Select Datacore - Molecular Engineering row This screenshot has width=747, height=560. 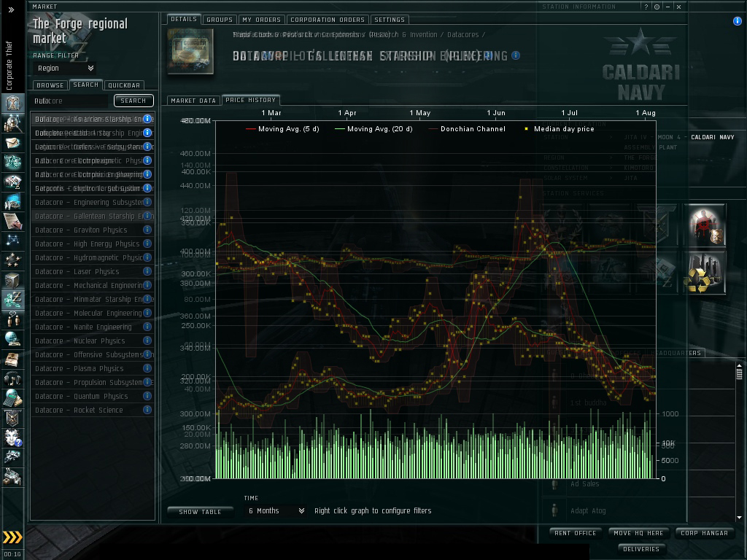coord(93,313)
